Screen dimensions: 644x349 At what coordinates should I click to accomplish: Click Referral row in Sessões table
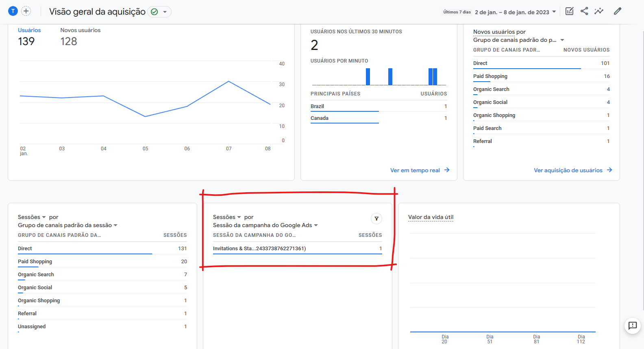(102, 313)
